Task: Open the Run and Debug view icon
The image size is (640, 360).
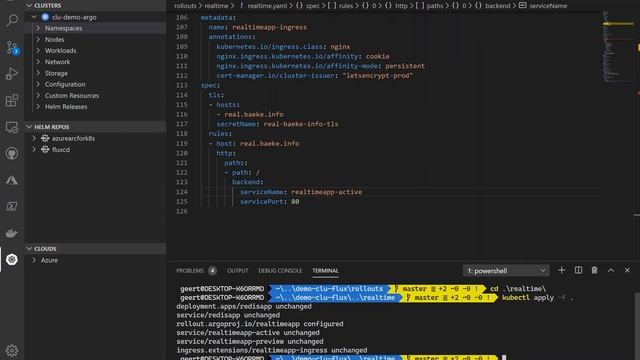Action: [x=12, y=74]
